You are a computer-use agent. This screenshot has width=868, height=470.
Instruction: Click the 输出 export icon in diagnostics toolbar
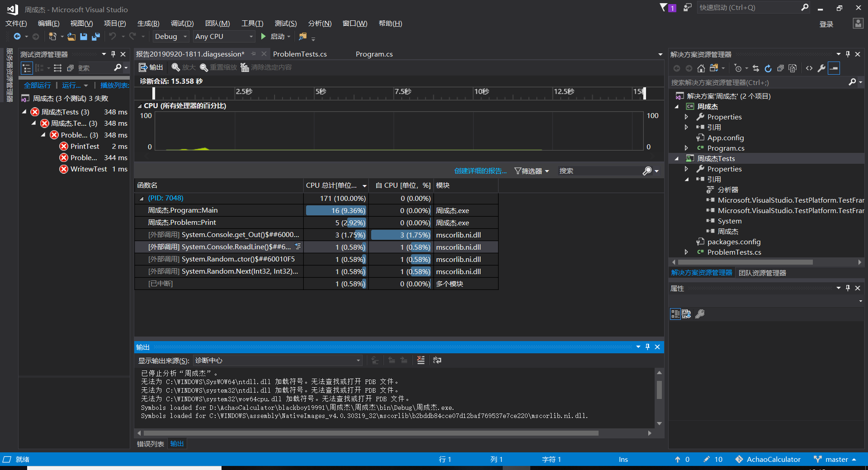143,67
